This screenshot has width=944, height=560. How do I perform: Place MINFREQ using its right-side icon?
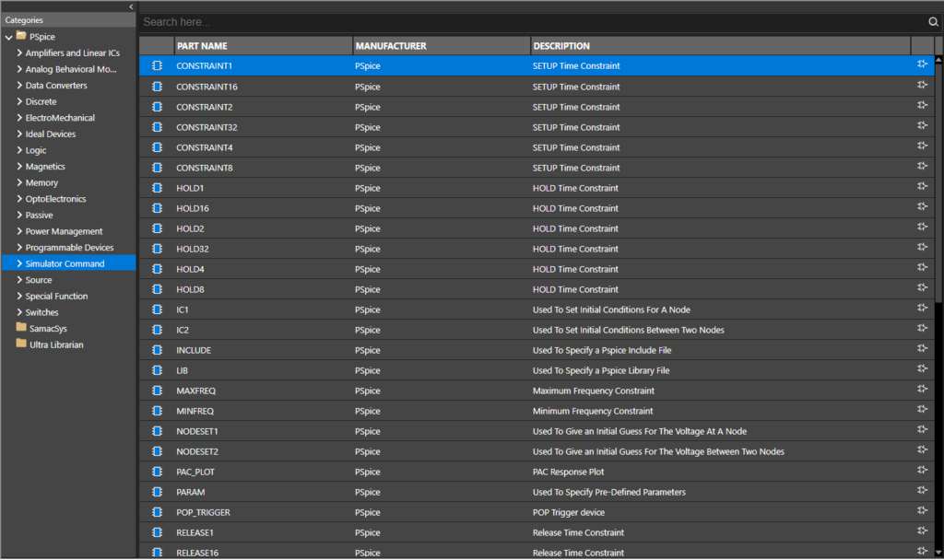[922, 409]
